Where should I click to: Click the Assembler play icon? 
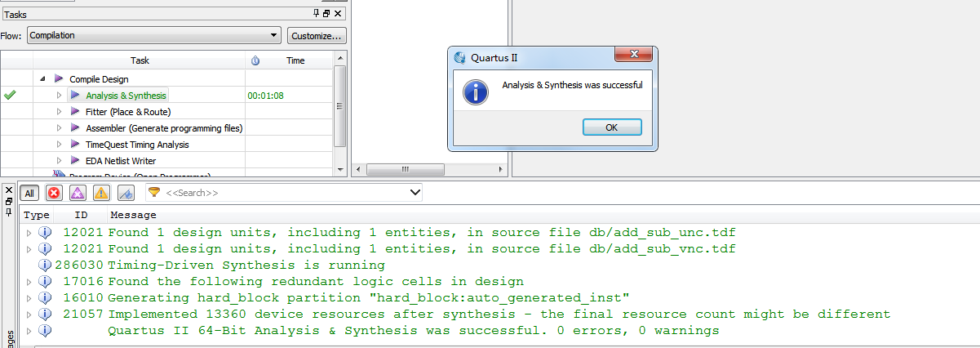tap(75, 128)
